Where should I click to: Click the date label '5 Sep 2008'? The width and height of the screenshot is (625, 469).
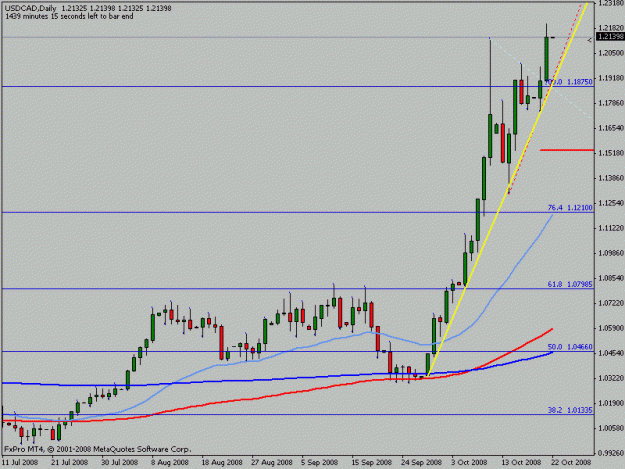[320, 462]
